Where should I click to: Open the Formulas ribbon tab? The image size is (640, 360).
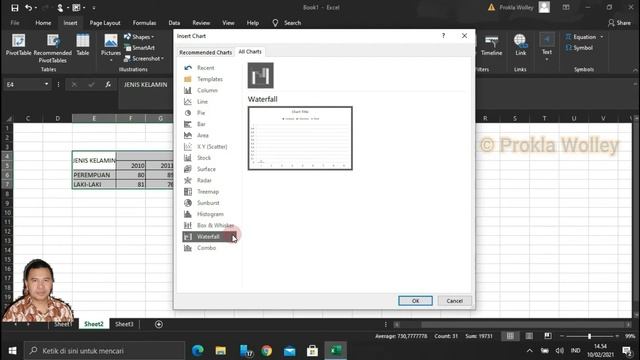144,23
